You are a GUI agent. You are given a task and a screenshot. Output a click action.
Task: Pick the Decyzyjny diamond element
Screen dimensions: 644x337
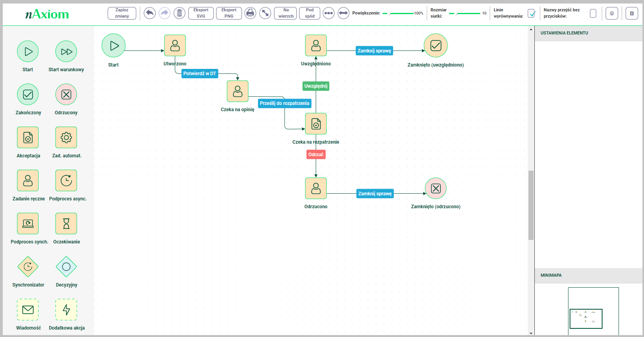[66, 267]
